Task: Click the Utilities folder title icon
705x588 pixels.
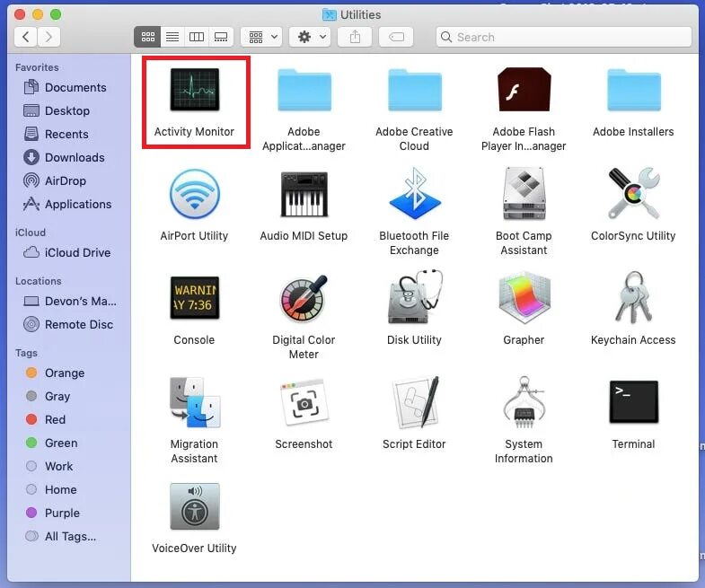Action: tap(329, 15)
